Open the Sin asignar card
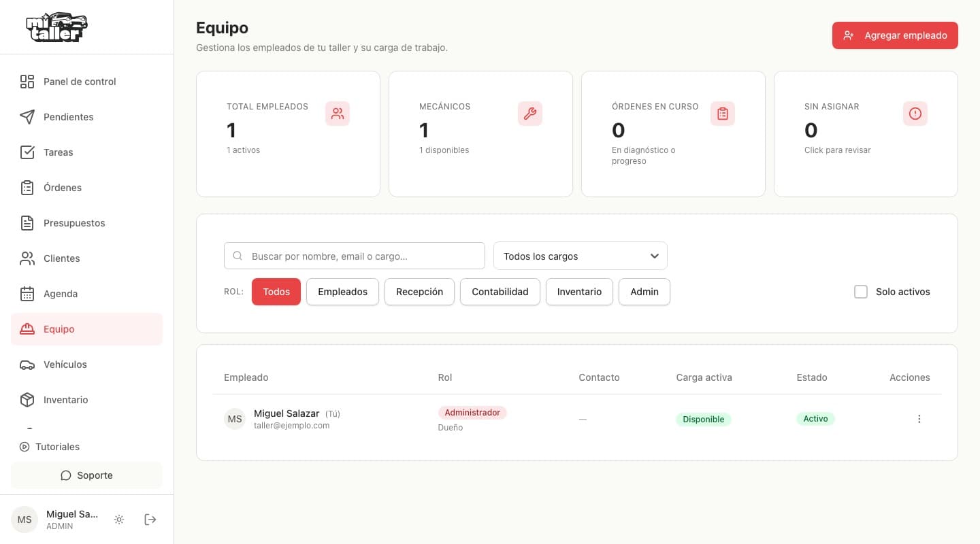The width and height of the screenshot is (980, 544). pyautogui.click(x=866, y=134)
